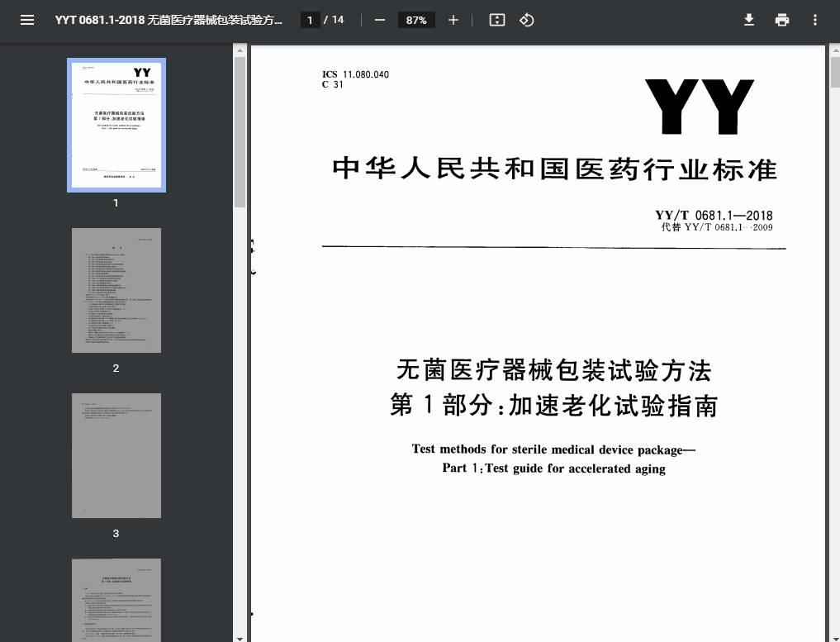Image resolution: width=840 pixels, height=642 pixels.
Task: Activate the fit-to-page view control
Action: pos(496,20)
